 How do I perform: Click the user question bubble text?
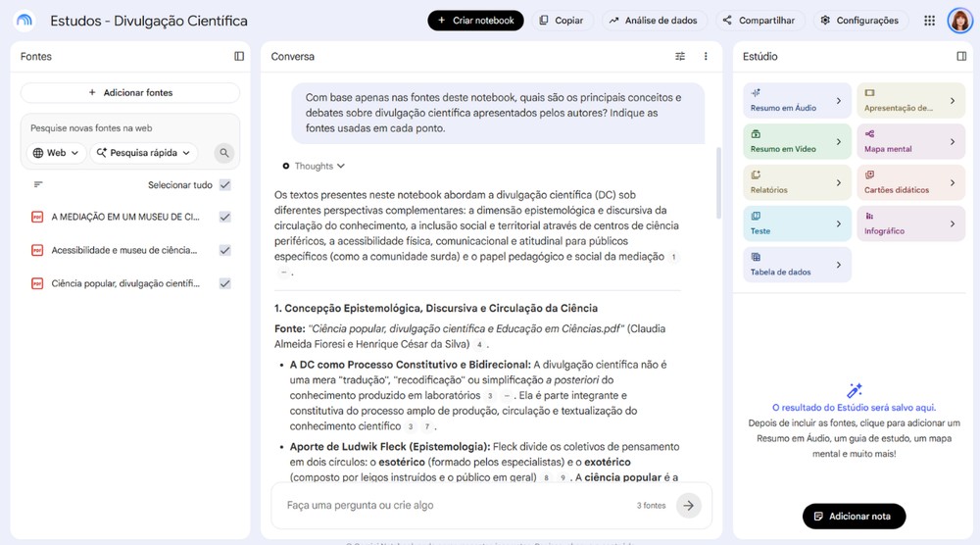point(493,113)
